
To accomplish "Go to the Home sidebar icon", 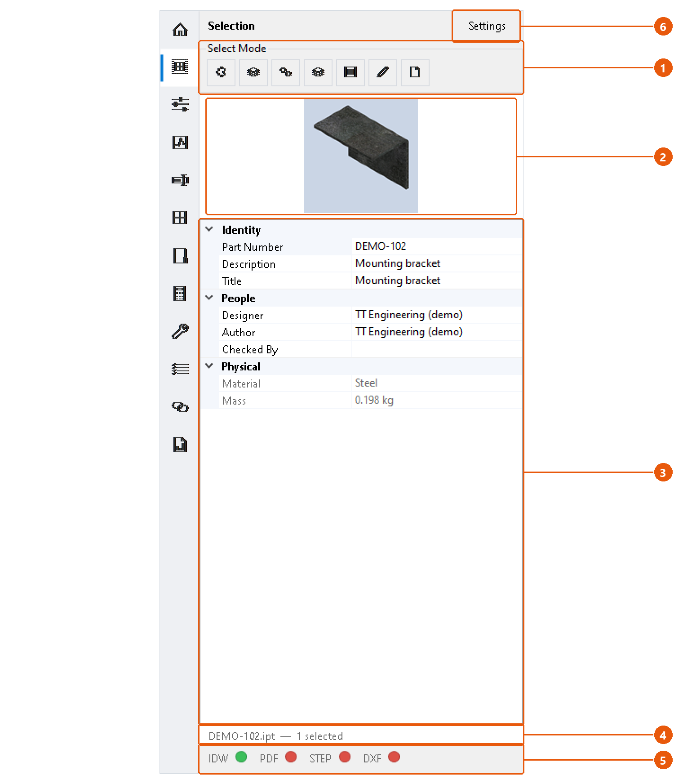I will pyautogui.click(x=180, y=30).
